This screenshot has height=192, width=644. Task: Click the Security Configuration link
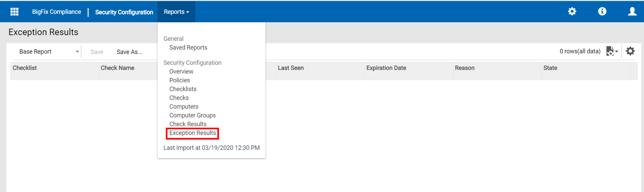tap(124, 12)
